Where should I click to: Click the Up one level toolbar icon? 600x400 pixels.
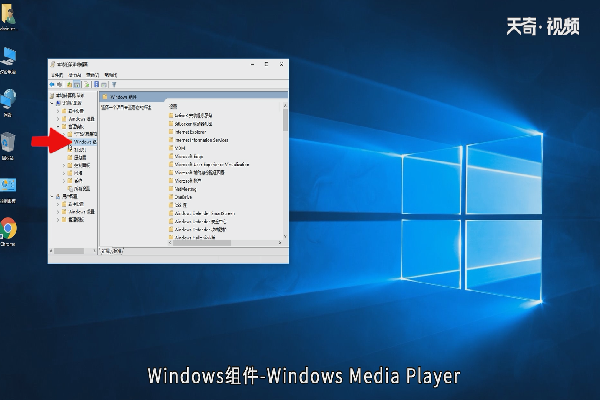pyautogui.click(x=69, y=85)
